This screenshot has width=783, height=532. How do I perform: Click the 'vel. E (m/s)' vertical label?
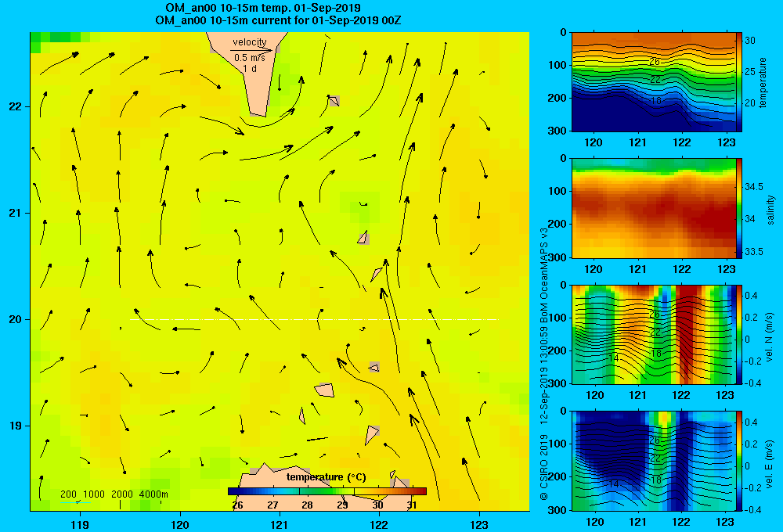pos(770,463)
